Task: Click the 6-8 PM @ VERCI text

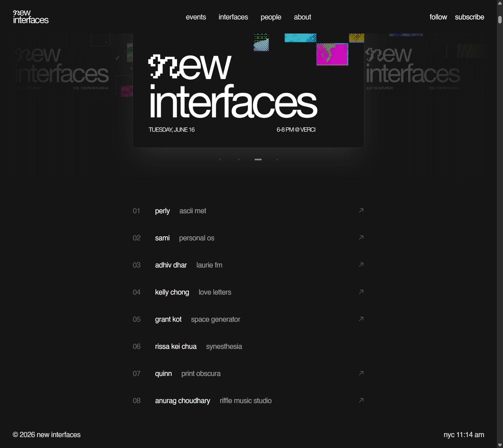Action: coord(296,130)
